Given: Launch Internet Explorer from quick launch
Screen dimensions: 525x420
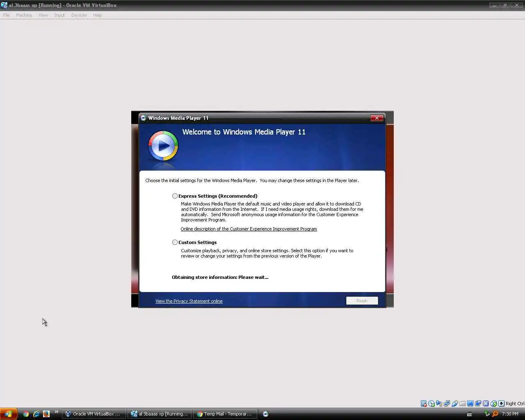Looking at the screenshot, I should 36,414.
